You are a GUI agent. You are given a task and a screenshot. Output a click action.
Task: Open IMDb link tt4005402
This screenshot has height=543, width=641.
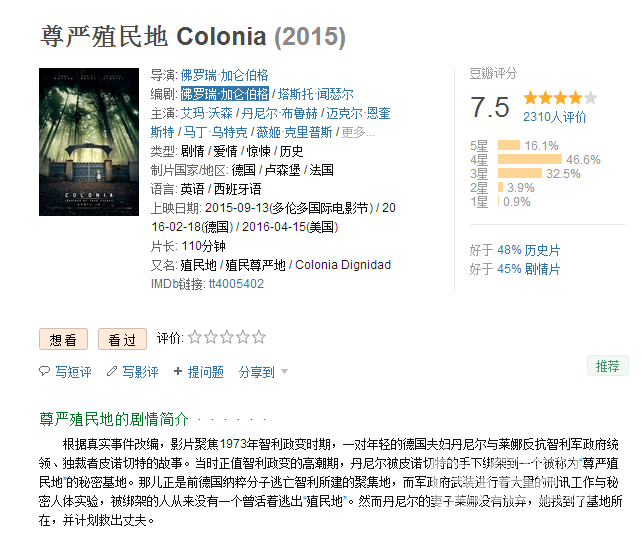click(x=236, y=284)
